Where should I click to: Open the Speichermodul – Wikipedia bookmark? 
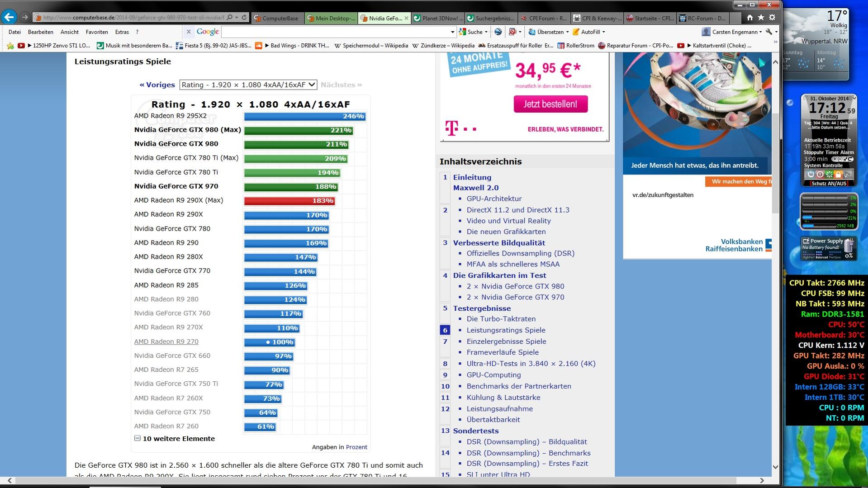click(x=371, y=45)
